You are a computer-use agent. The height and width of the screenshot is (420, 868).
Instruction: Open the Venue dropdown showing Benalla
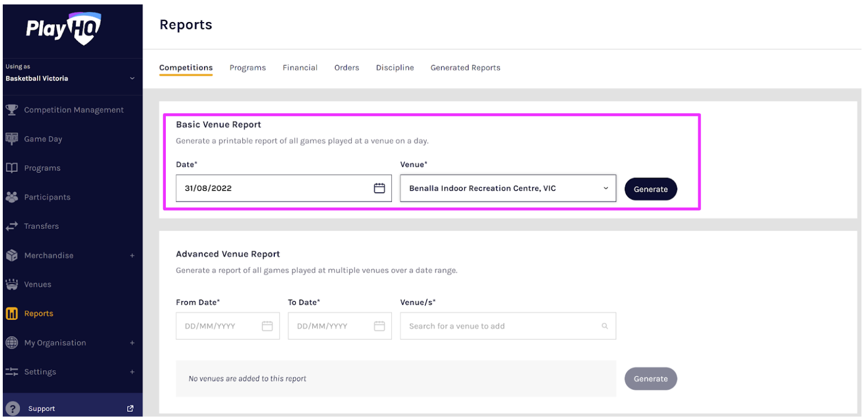click(x=508, y=188)
